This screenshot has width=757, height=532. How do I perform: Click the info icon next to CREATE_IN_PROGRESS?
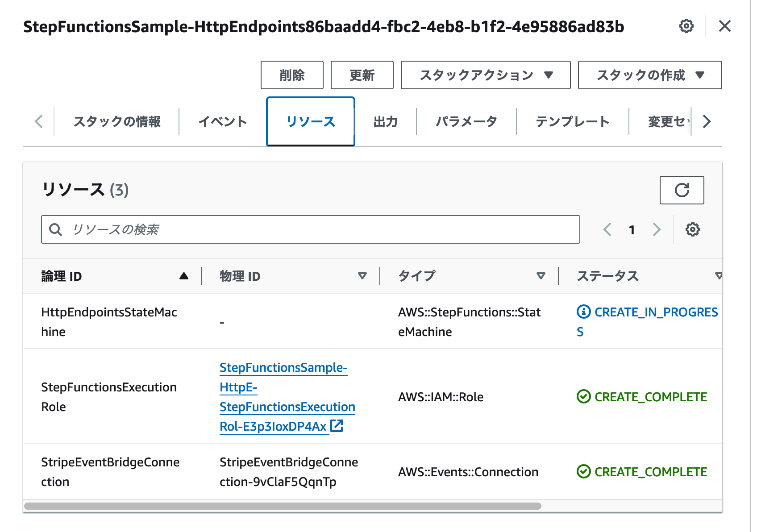pos(583,312)
